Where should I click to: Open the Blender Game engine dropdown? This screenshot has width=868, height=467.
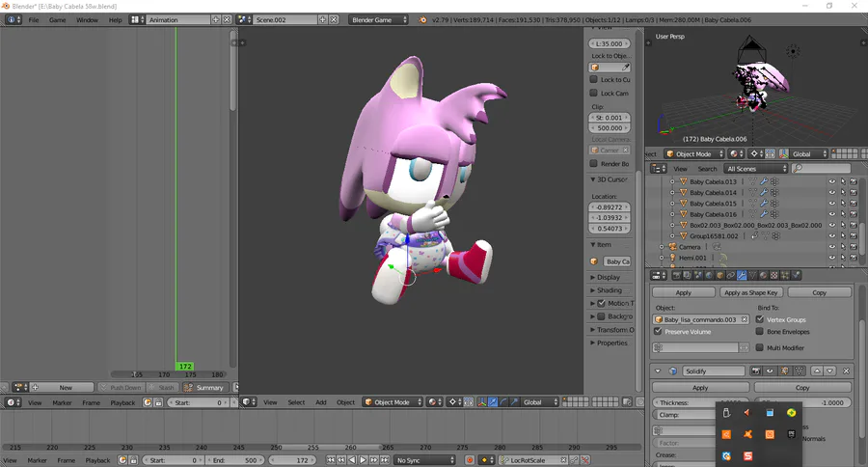coord(379,19)
